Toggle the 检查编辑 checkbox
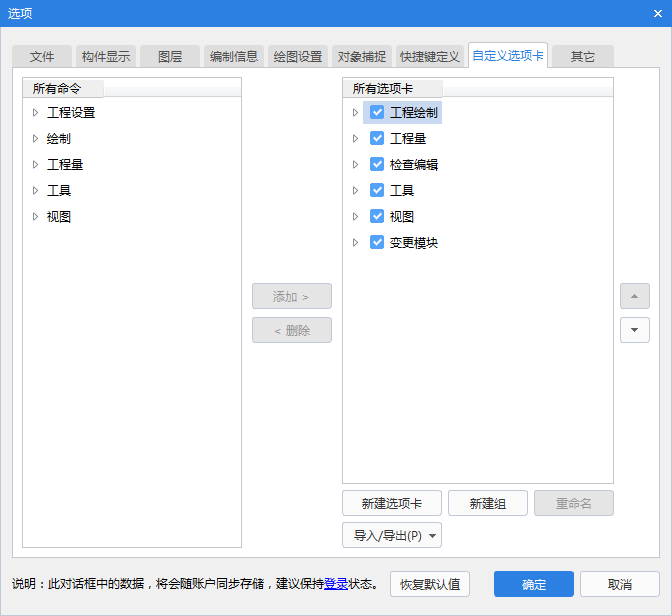The image size is (672, 616). pyautogui.click(x=377, y=165)
